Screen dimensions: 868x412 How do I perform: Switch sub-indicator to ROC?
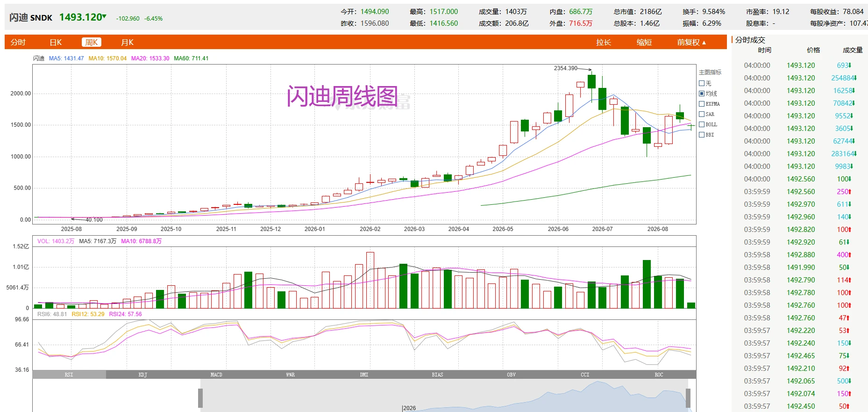[x=659, y=375]
